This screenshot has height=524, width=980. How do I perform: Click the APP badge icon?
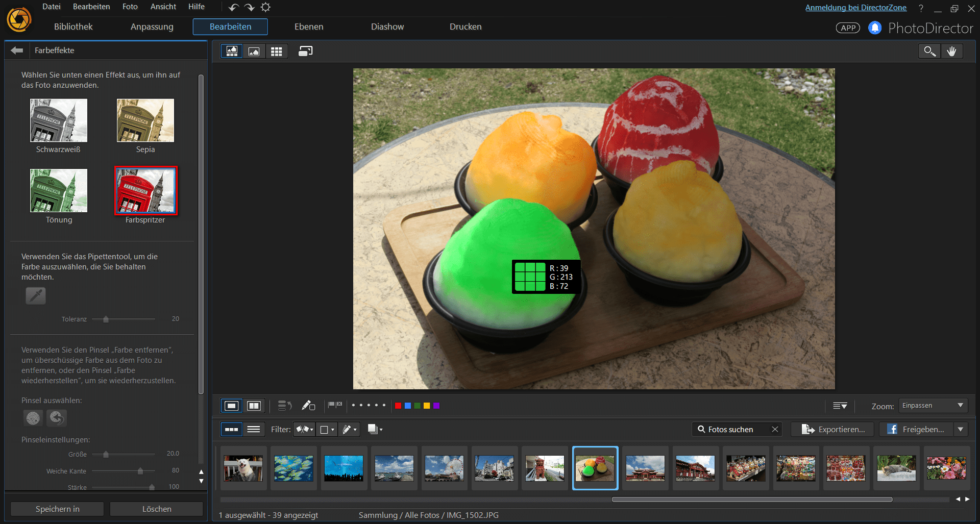point(848,28)
